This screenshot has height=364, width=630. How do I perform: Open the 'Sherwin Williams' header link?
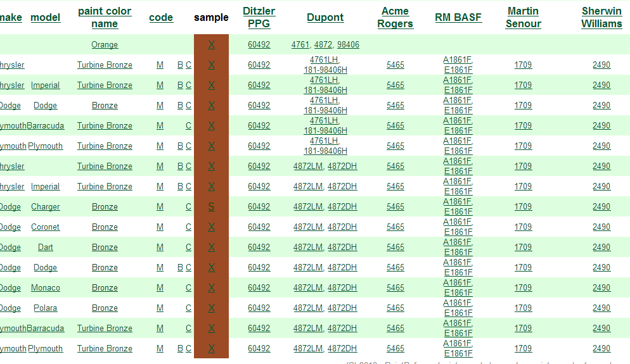[601, 17]
